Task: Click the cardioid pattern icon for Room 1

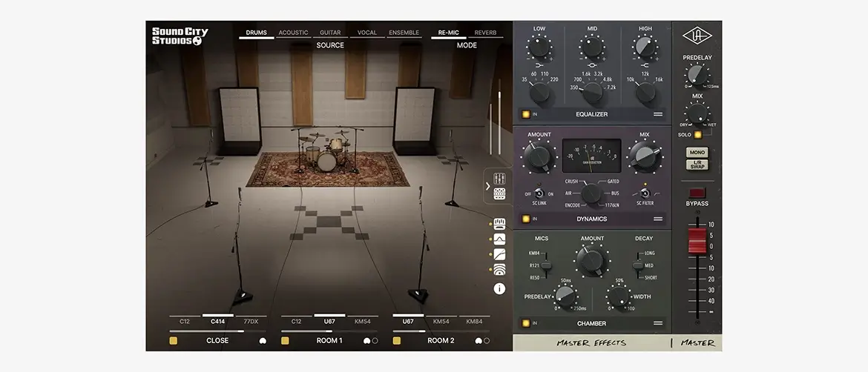Action: pos(366,341)
